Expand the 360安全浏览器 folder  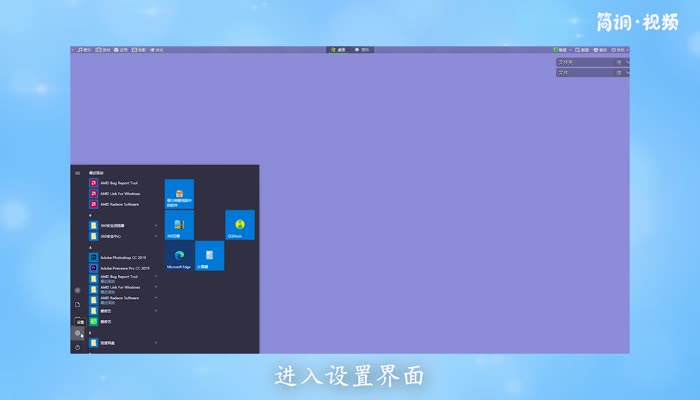tap(120, 226)
